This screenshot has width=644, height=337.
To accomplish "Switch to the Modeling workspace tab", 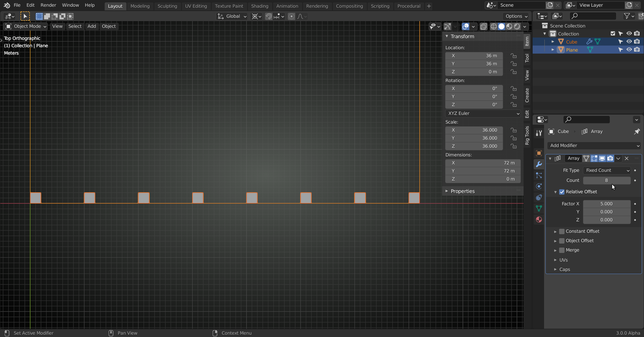I will [140, 6].
